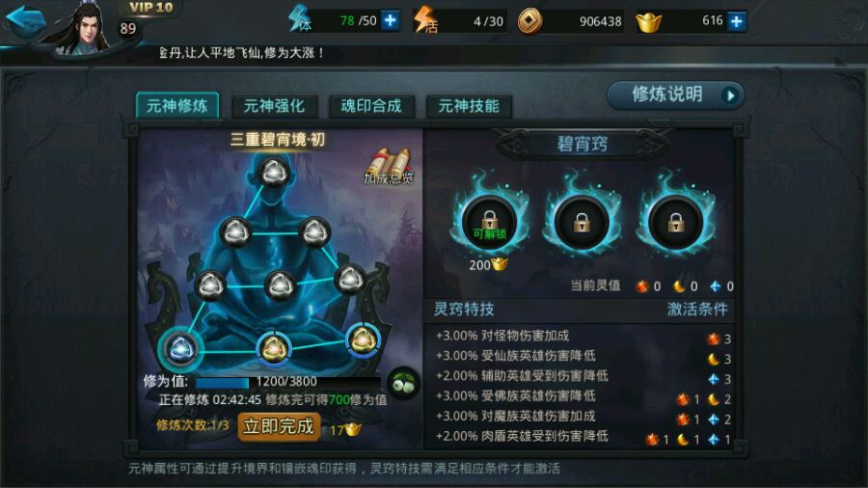
Task: Select the top head soul node
Action: click(x=274, y=173)
